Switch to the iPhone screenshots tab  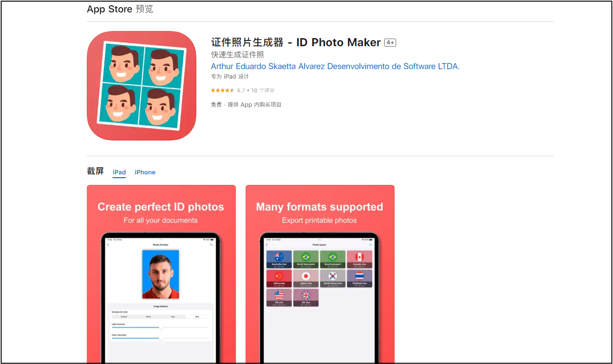145,172
